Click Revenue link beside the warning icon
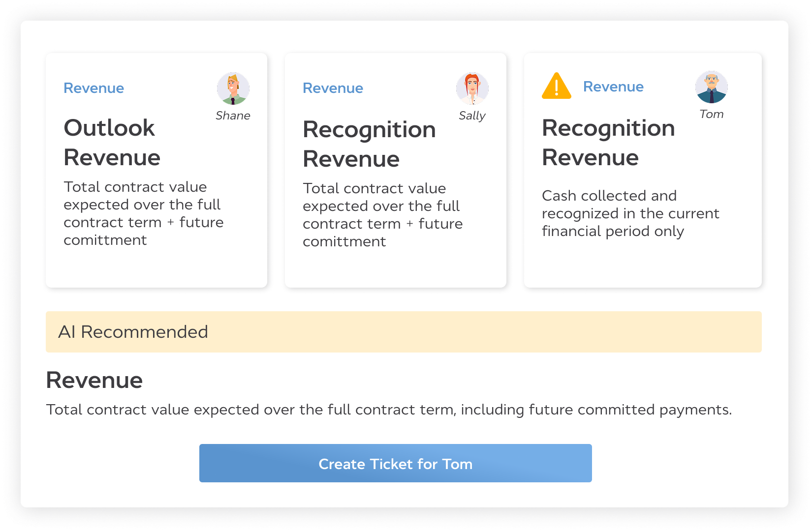This screenshot has height=531, width=812. coord(613,87)
